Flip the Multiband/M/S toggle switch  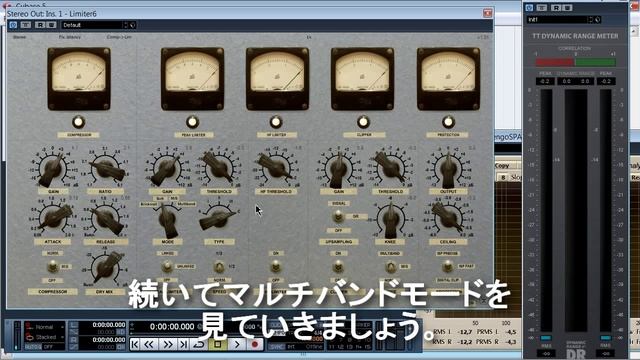click(391, 267)
